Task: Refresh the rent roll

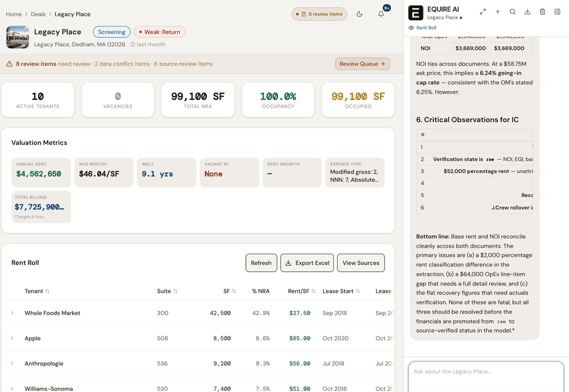Action: (x=261, y=263)
